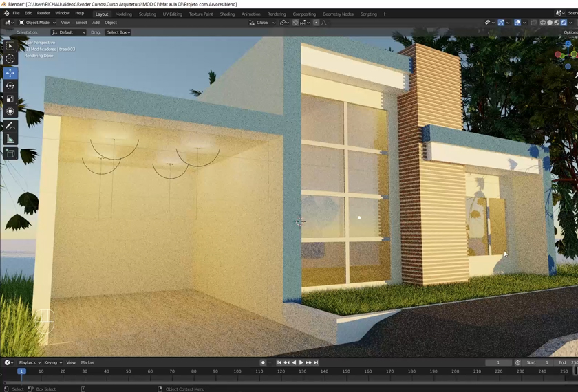Activate the Select Box tool icon
Image resolution: width=578 pixels, height=392 pixels.
[10, 46]
